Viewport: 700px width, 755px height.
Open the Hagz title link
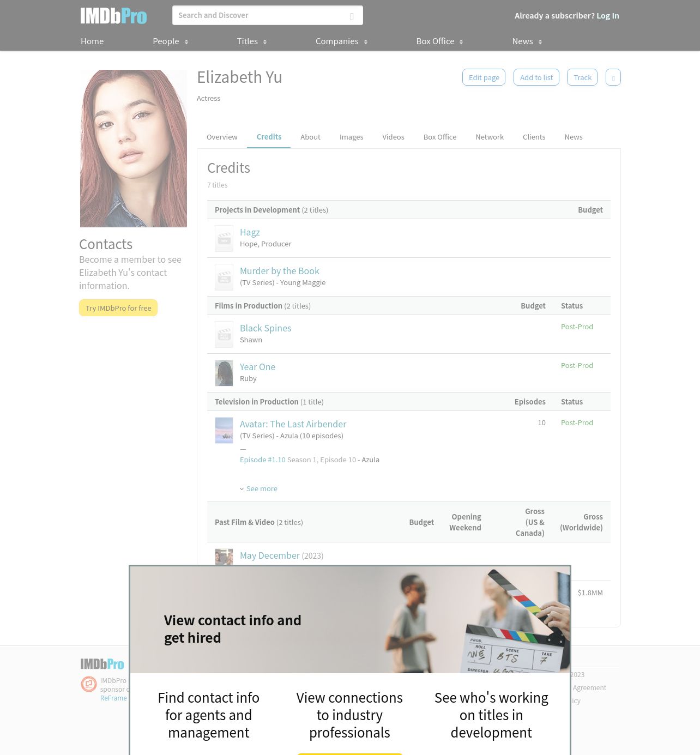pyautogui.click(x=250, y=232)
